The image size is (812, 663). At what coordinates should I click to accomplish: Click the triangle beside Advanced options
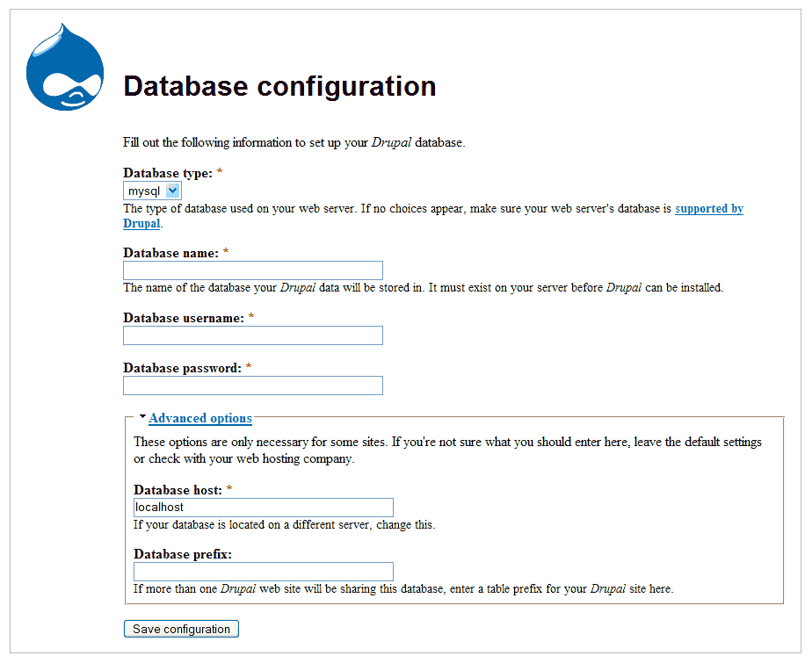pyautogui.click(x=142, y=416)
